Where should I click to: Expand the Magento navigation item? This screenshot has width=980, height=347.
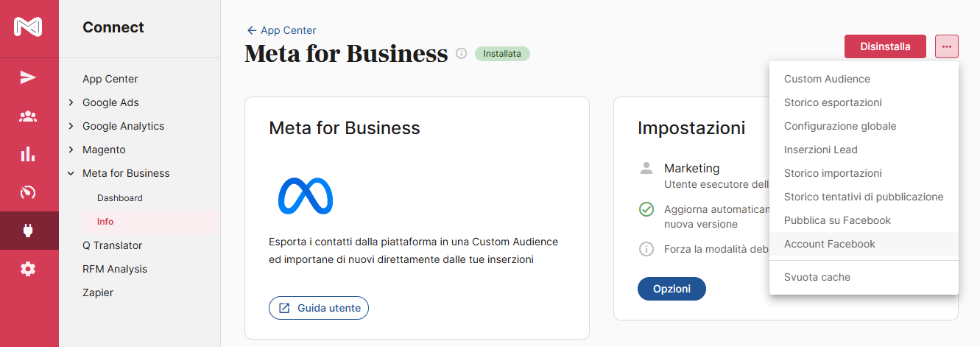point(71,150)
